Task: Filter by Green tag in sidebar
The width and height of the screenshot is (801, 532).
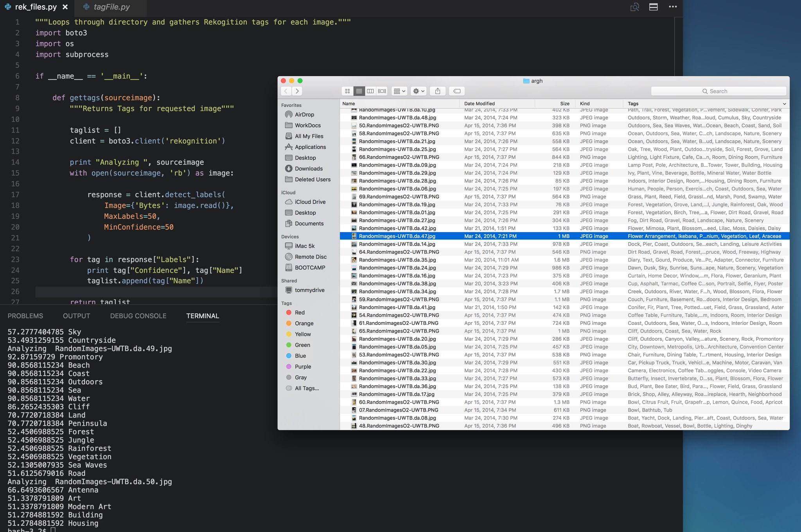Action: [x=302, y=345]
